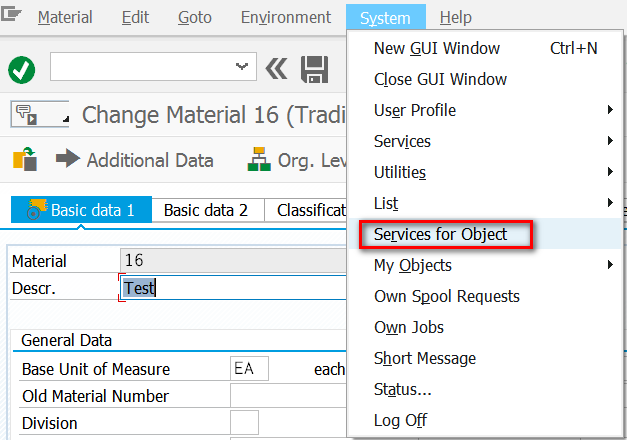Click the Material number field showing 16

234,260
